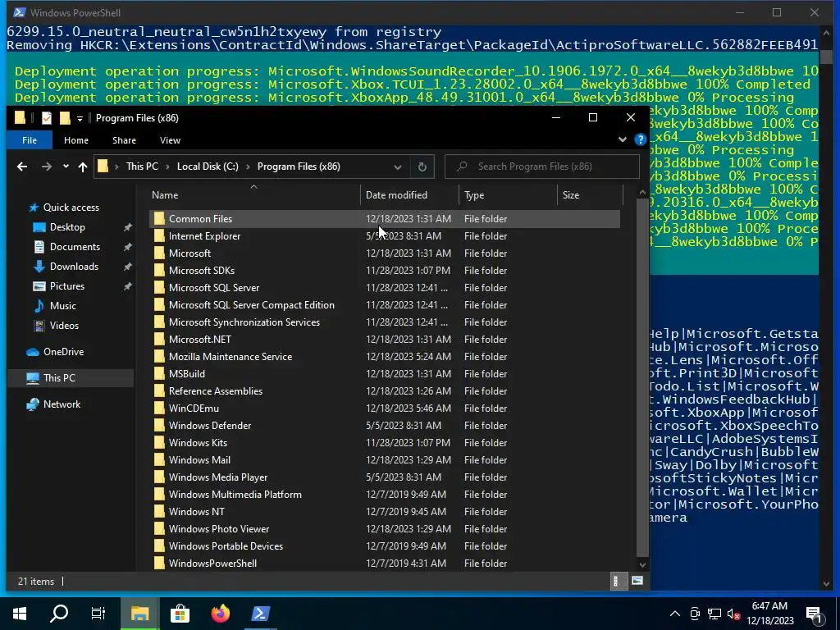
Task: Click the muted volume tray icon
Action: (733, 614)
